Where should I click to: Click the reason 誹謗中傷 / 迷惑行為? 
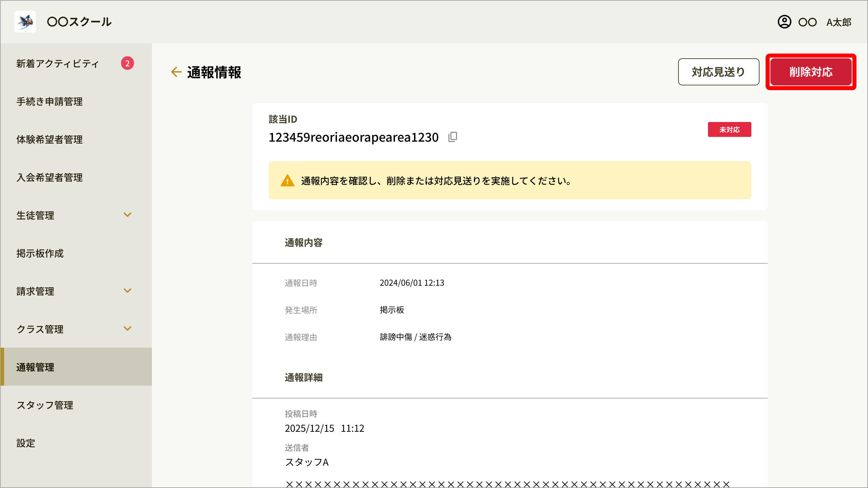(x=416, y=337)
